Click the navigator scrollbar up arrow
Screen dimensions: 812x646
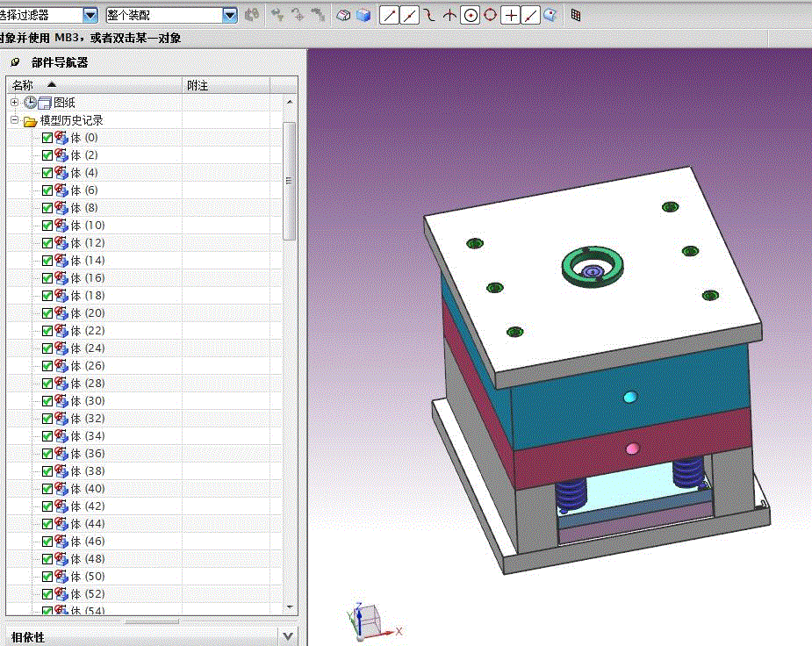[x=290, y=102]
